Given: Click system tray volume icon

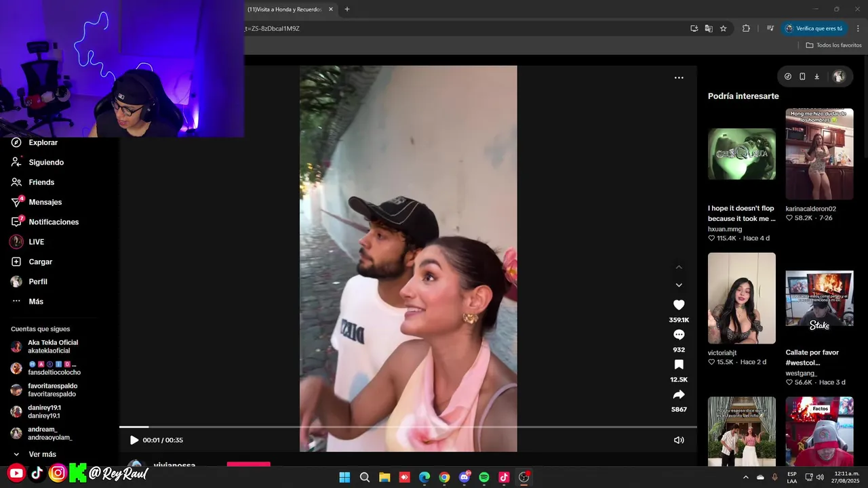Looking at the screenshot, I should (821, 477).
